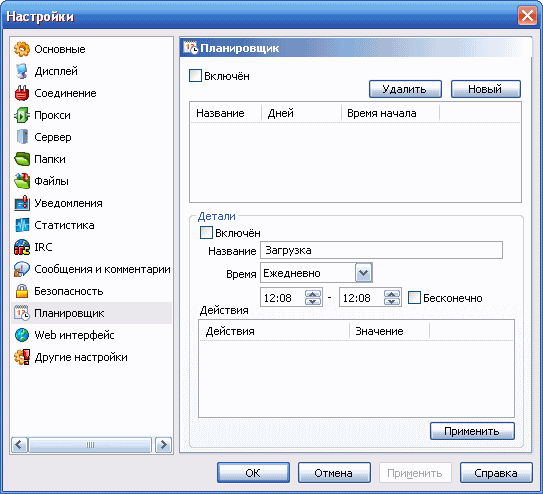The image size is (543, 494).
Task: Click the IRC globe icon
Action: coord(22,247)
